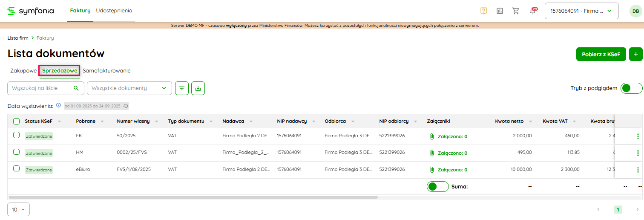Expand the Wszystkie dokumenty dropdown
644x220 pixels.
point(129,88)
